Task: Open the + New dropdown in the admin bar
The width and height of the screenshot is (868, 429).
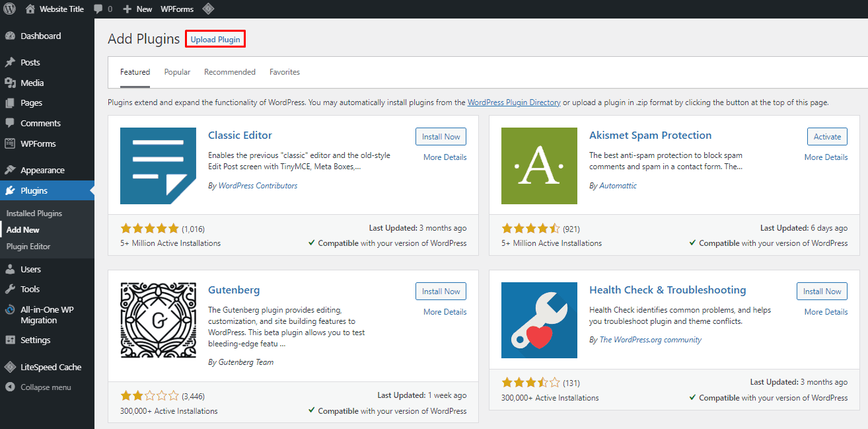Action: pyautogui.click(x=137, y=9)
